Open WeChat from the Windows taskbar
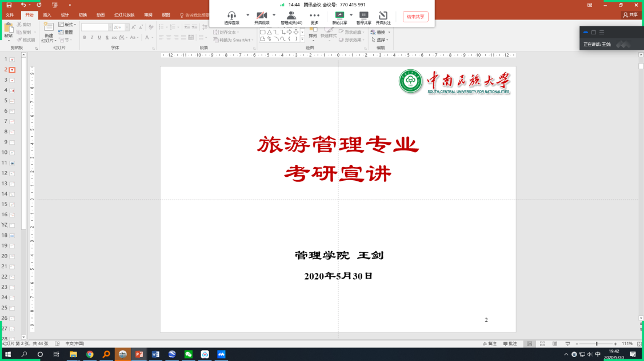 [189, 355]
